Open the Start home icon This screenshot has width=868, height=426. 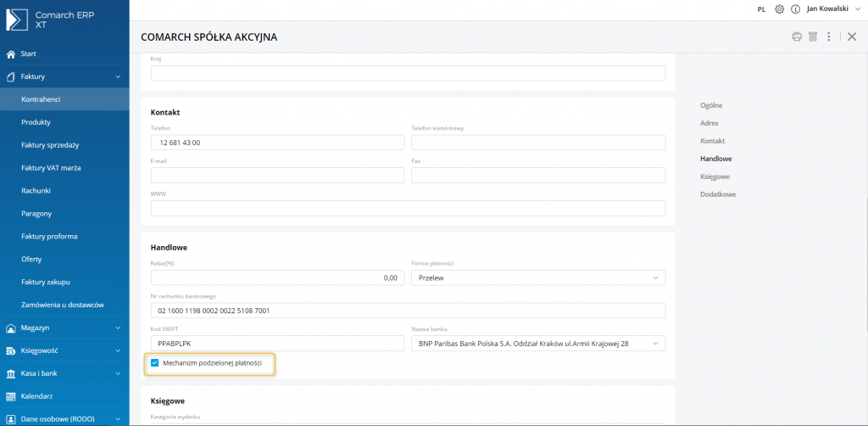[x=10, y=54]
